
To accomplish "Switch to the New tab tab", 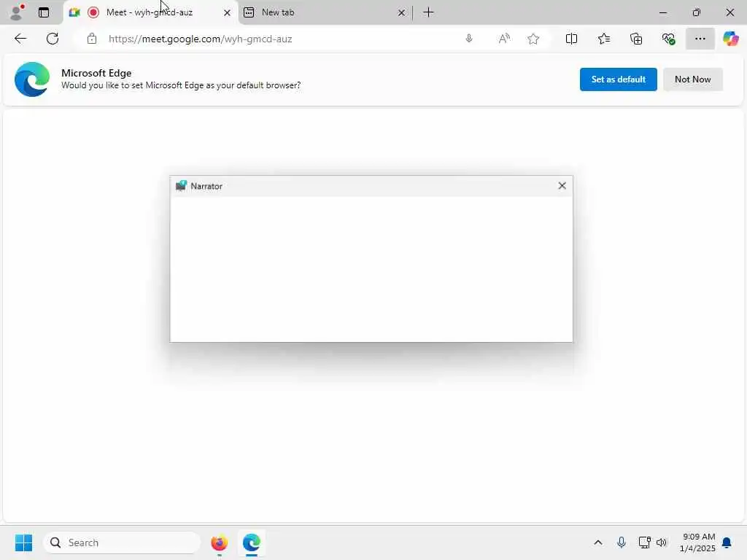I will pos(324,12).
